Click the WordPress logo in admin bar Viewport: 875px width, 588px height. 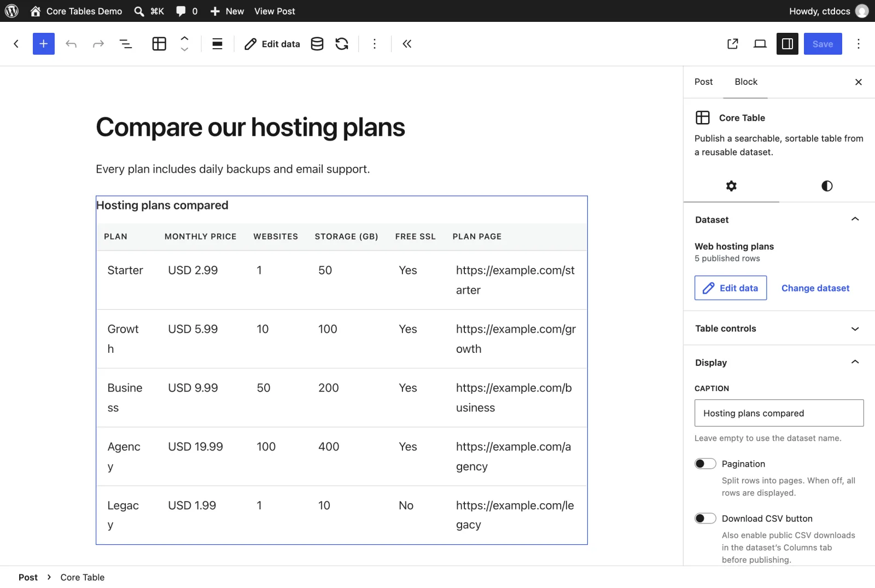point(11,11)
